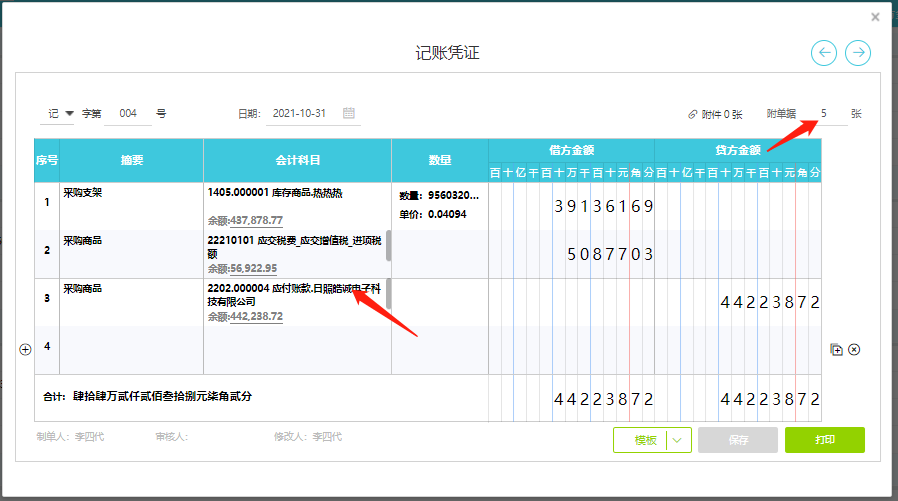Click the 修改人 李四代 label
Viewport: 898px width, 501px height.
[308, 437]
